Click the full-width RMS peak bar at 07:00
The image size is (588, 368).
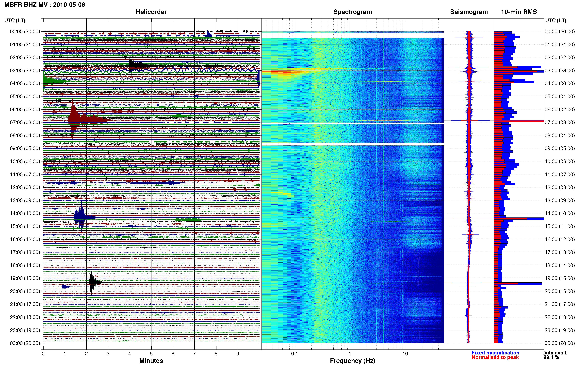point(519,121)
